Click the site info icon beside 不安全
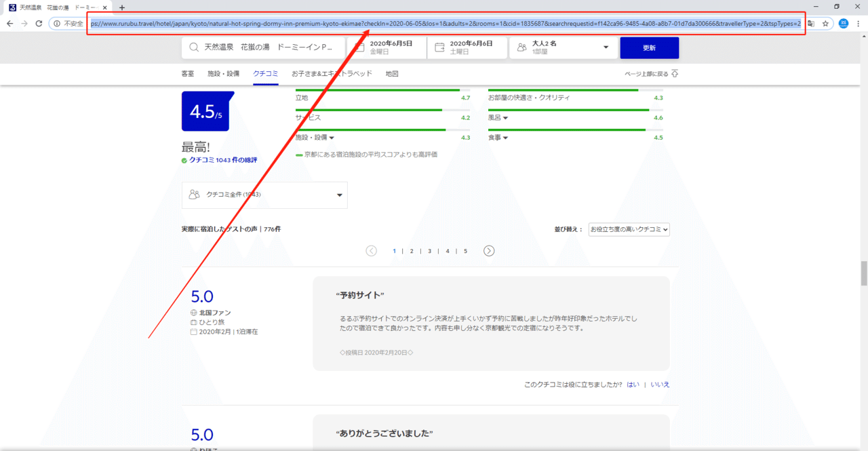Viewport: 868px width, 451px height. point(58,23)
